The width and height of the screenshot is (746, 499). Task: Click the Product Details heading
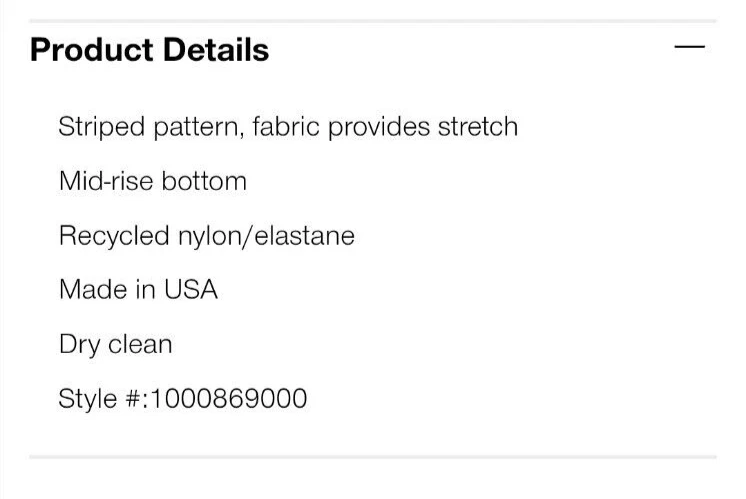point(150,50)
